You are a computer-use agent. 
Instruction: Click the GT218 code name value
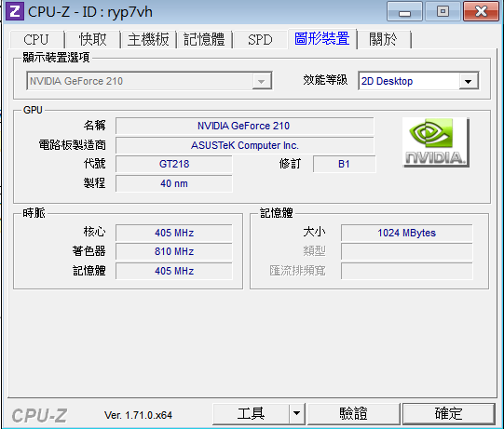[174, 164]
